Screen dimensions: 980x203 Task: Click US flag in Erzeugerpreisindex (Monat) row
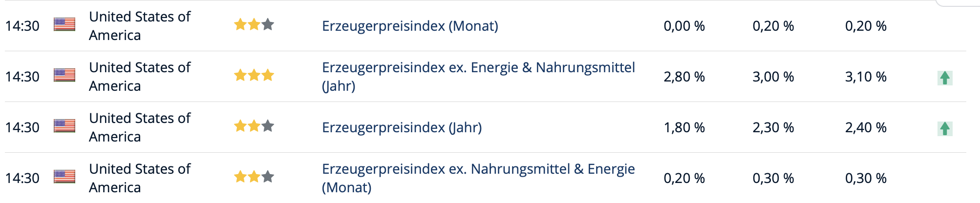[64, 24]
